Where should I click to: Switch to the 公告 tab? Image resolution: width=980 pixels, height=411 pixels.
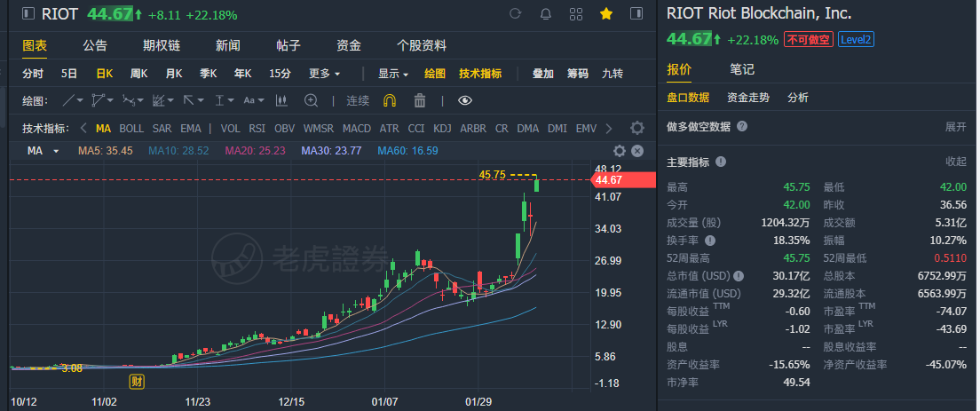pyautogui.click(x=95, y=45)
